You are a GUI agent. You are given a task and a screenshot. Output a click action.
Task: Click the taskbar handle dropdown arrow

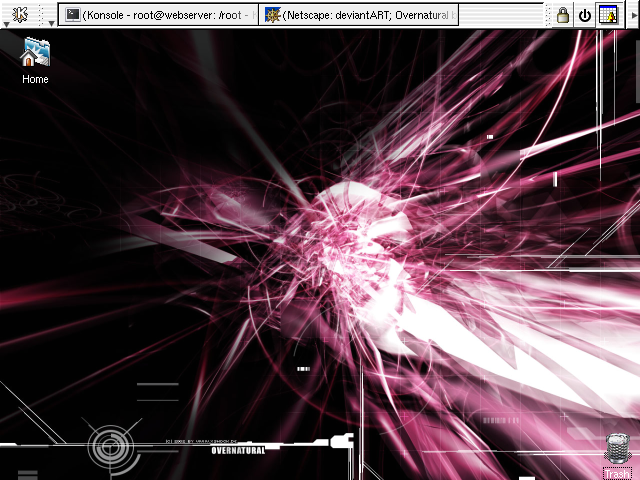pyautogui.click(x=51, y=24)
